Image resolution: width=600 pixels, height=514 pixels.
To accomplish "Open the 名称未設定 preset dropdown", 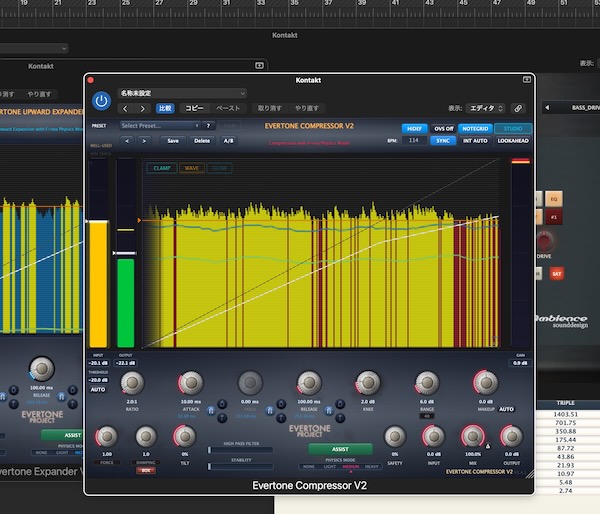I will (182, 93).
